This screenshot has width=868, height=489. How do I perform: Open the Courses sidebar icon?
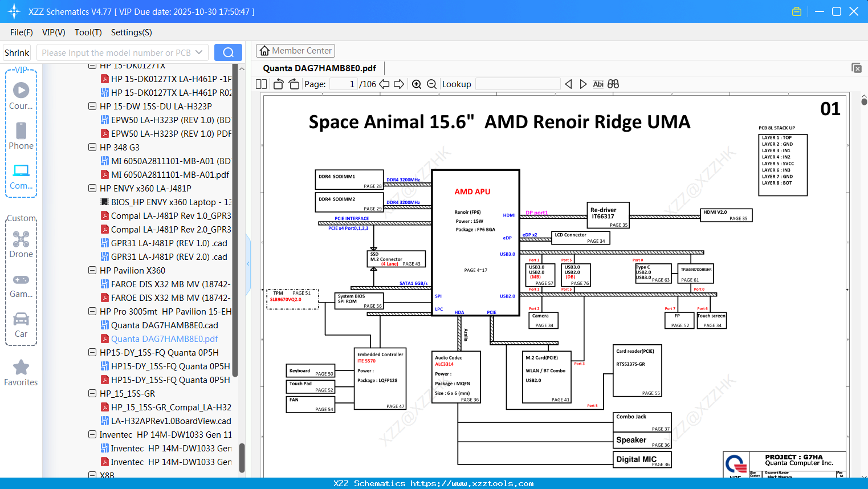pyautogui.click(x=21, y=96)
